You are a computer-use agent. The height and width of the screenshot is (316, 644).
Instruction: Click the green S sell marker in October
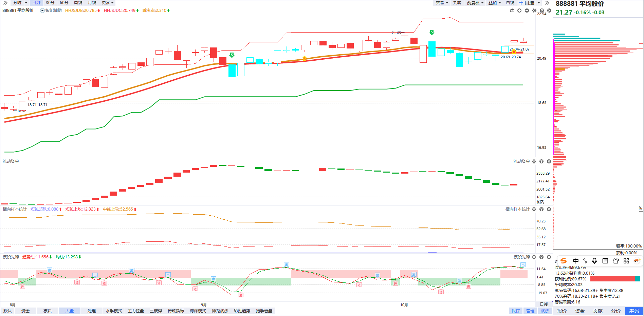[431, 32]
